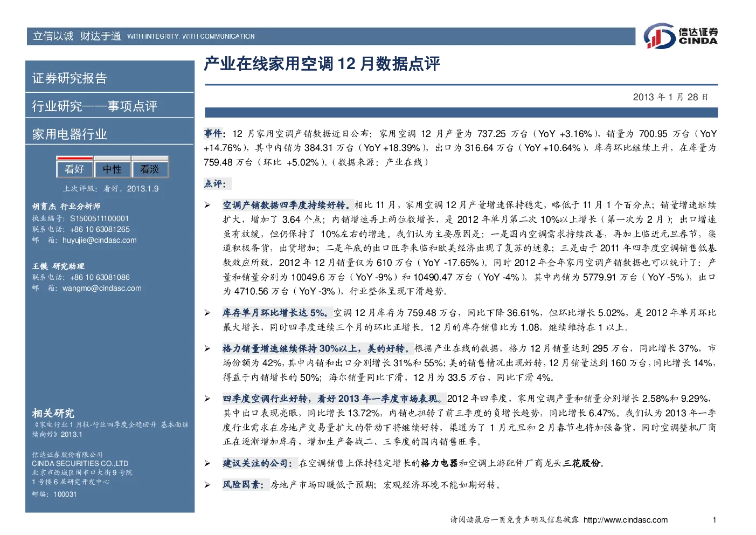Open the huyujie@cindasc.com email link
This screenshot has width=756, height=535.
point(100,240)
